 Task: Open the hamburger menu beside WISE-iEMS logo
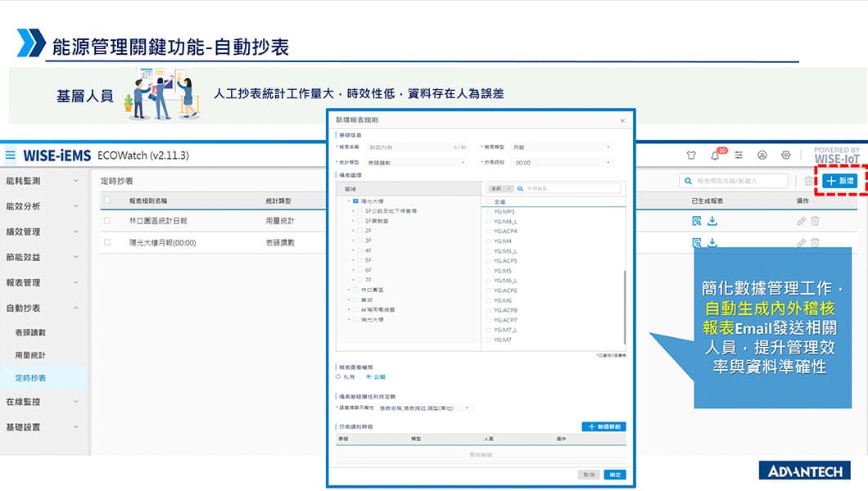pos(11,155)
